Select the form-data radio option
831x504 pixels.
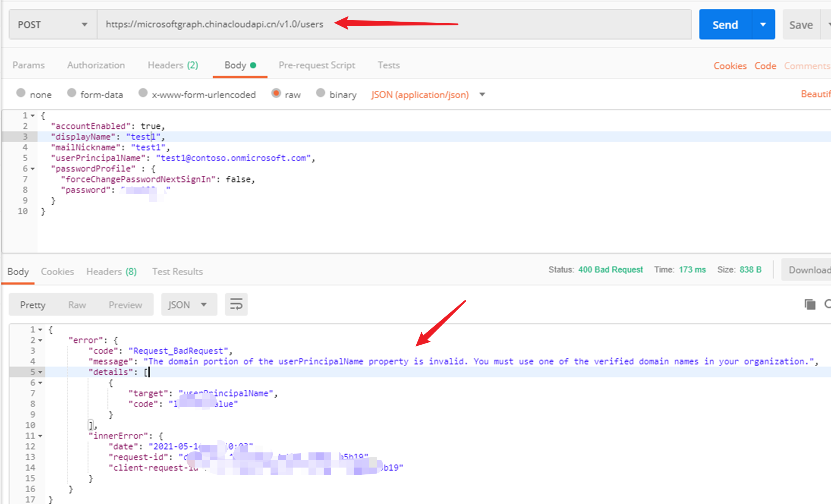tap(71, 93)
